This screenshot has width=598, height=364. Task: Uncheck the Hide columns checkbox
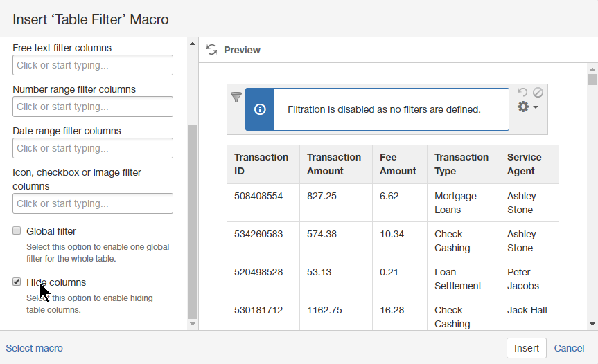[17, 282]
